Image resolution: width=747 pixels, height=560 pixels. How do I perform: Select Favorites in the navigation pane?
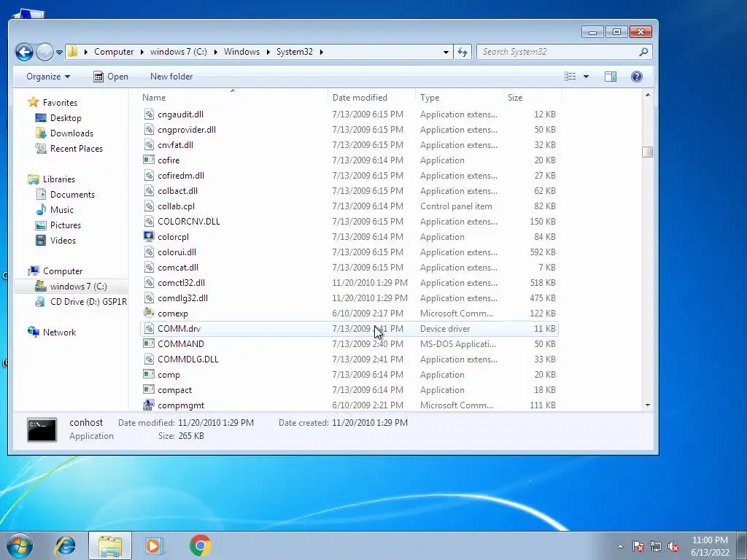click(60, 103)
